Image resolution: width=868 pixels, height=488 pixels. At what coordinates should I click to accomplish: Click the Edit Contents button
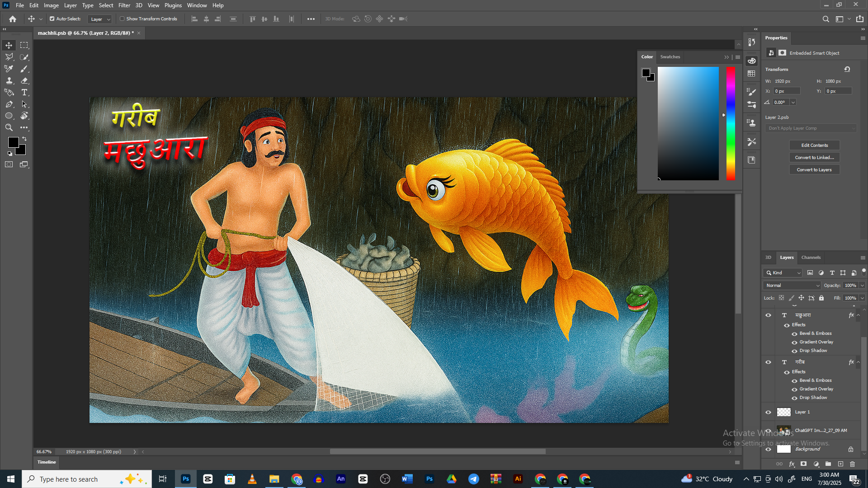click(814, 145)
